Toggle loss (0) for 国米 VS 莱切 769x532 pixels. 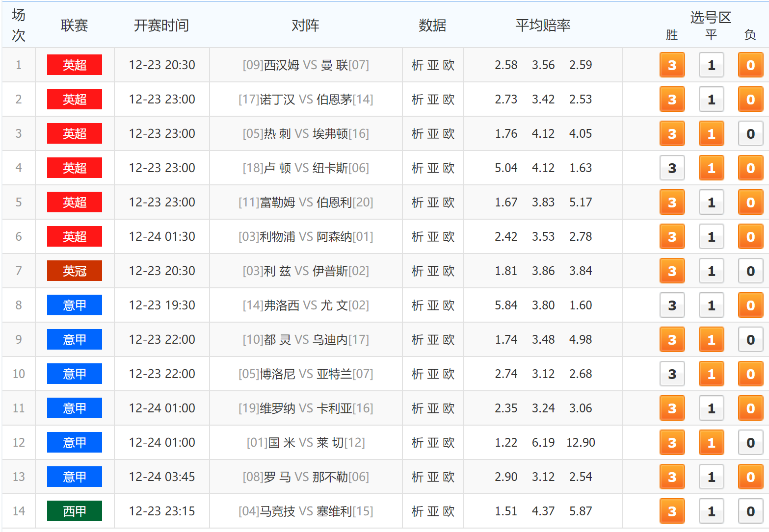pyautogui.click(x=750, y=442)
